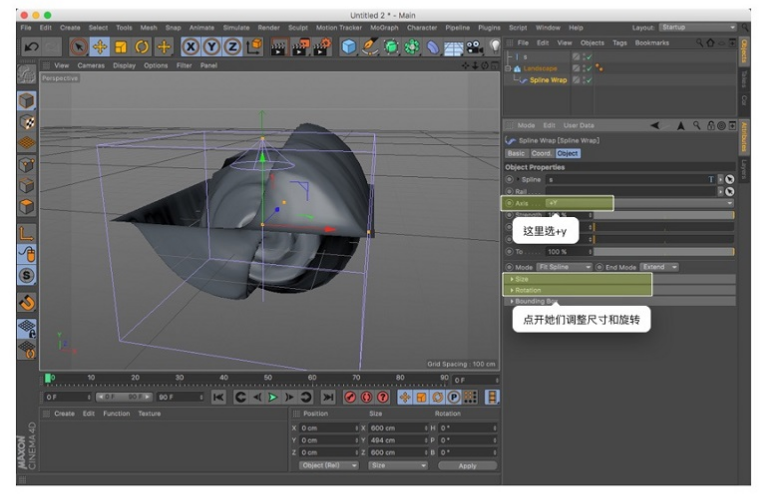Viewport: 760px width, 497px height.
Task: Click the Undo arrow icon
Action: point(30,47)
